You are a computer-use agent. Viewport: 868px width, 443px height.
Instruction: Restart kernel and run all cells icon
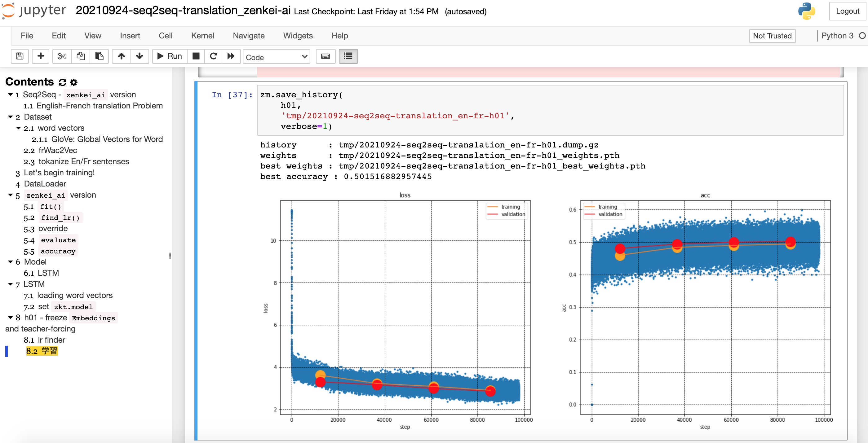click(231, 56)
